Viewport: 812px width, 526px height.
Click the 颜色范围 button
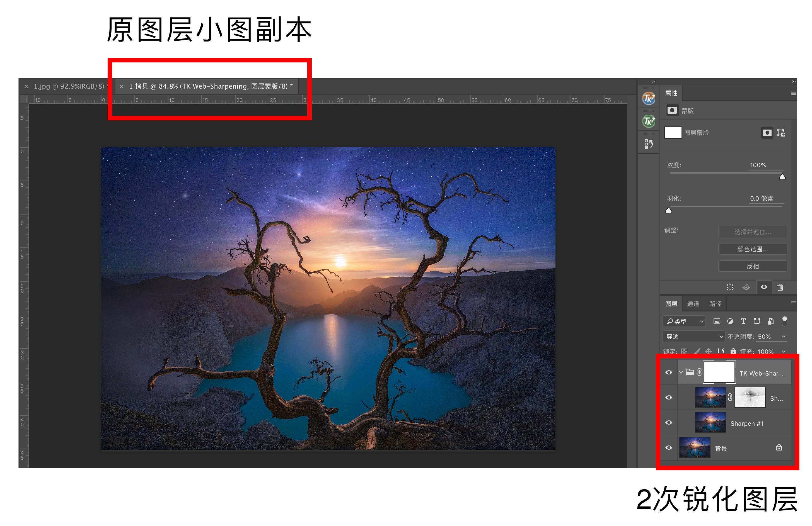pos(752,249)
